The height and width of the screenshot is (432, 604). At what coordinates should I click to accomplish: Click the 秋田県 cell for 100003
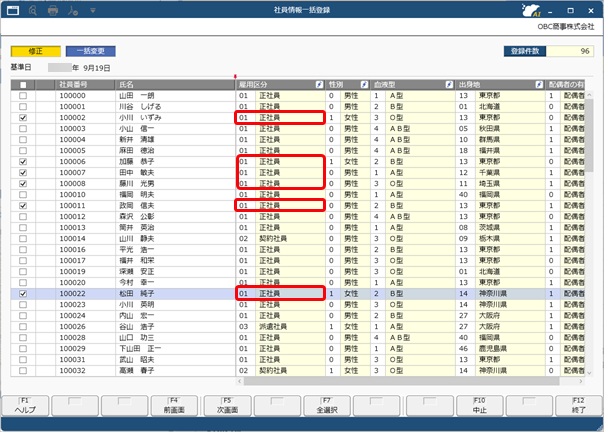click(510, 129)
